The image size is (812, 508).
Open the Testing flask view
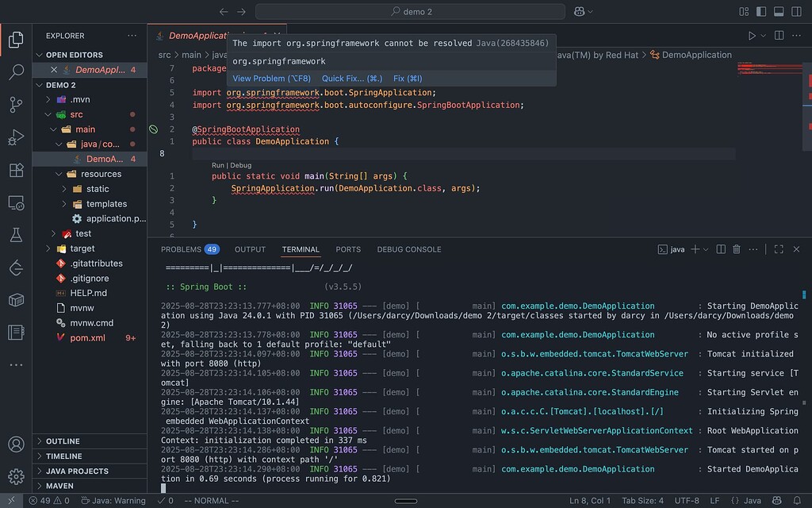(16, 235)
